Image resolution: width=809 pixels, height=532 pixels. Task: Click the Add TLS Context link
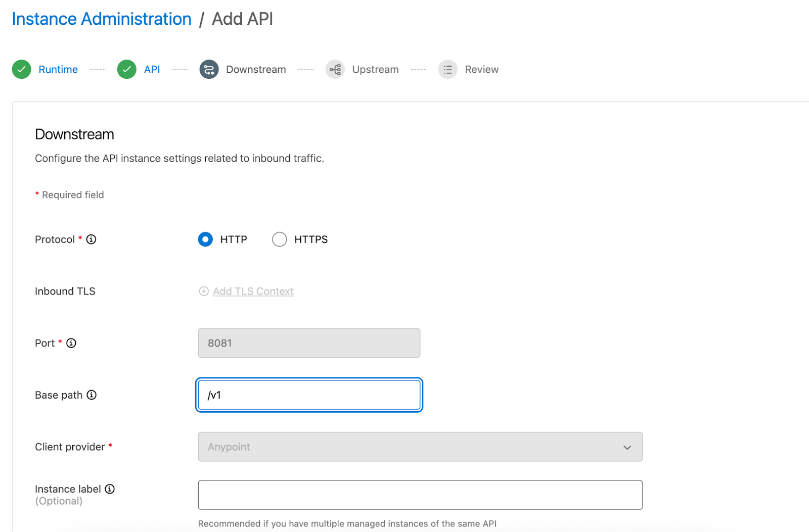[253, 291]
